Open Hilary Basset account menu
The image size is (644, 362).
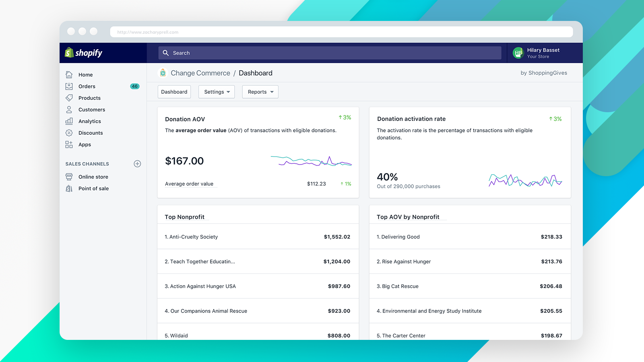pos(545,53)
